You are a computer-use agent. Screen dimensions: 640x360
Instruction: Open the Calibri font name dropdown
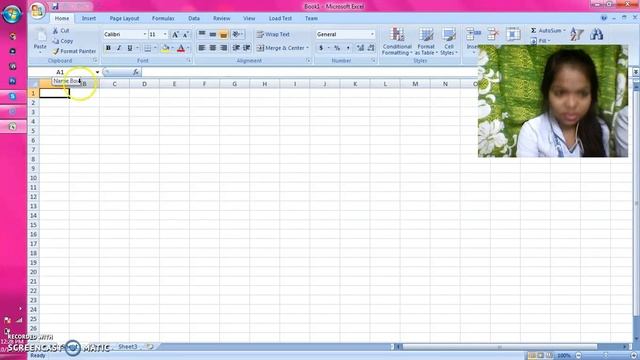click(144, 34)
